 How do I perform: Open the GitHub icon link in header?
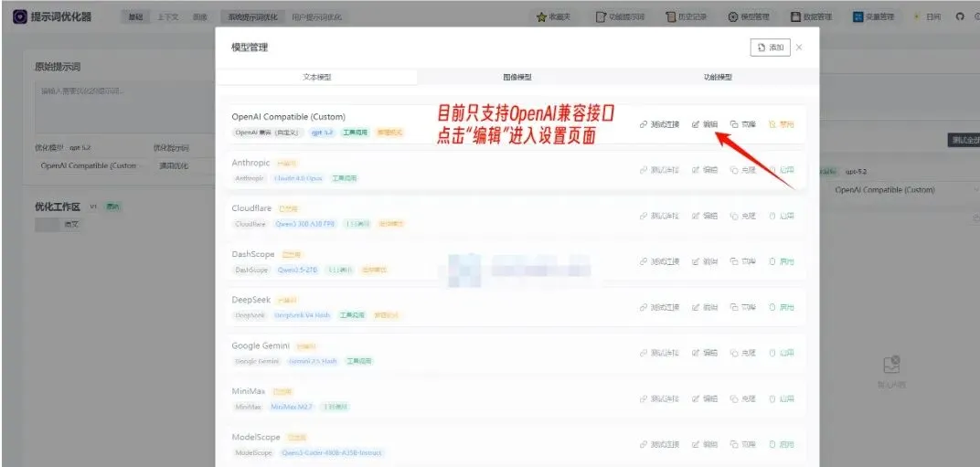pyautogui.click(x=960, y=16)
